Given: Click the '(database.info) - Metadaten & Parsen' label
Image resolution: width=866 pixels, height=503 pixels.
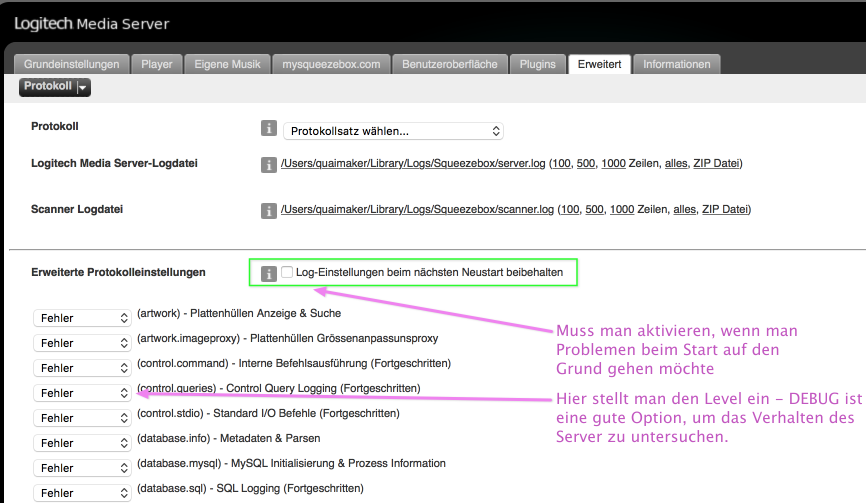Looking at the screenshot, I should point(229,438).
